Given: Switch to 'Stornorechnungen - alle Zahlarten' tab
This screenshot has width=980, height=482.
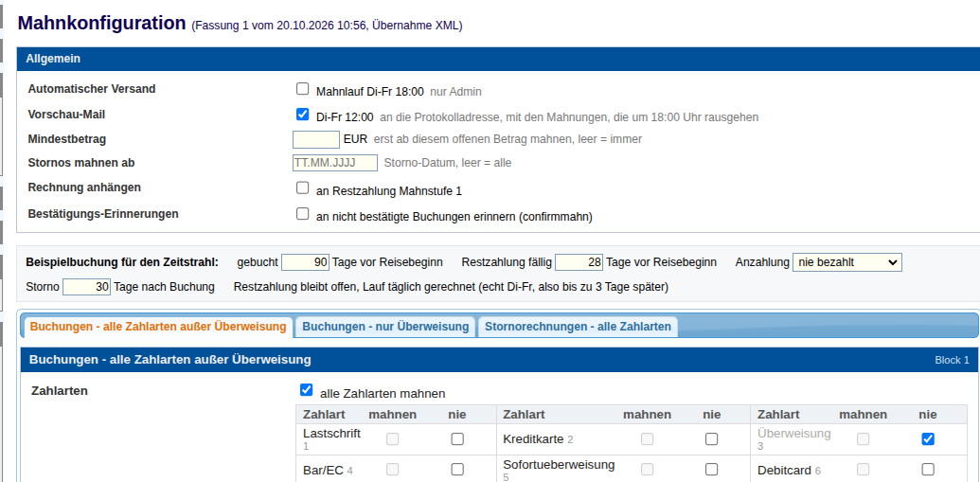Looking at the screenshot, I should (579, 327).
